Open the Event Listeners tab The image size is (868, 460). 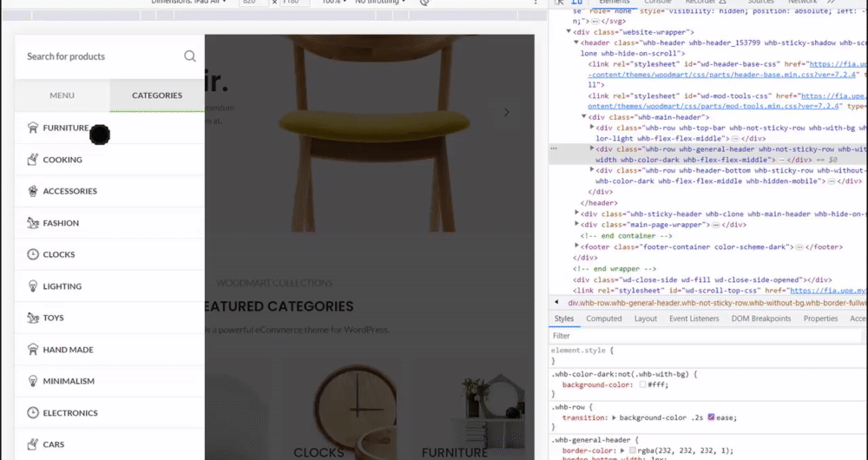[x=694, y=319]
